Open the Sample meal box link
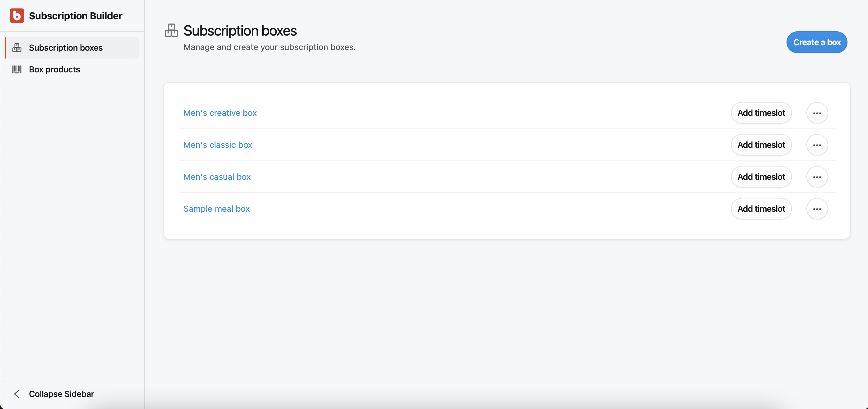868x409 pixels. point(216,209)
